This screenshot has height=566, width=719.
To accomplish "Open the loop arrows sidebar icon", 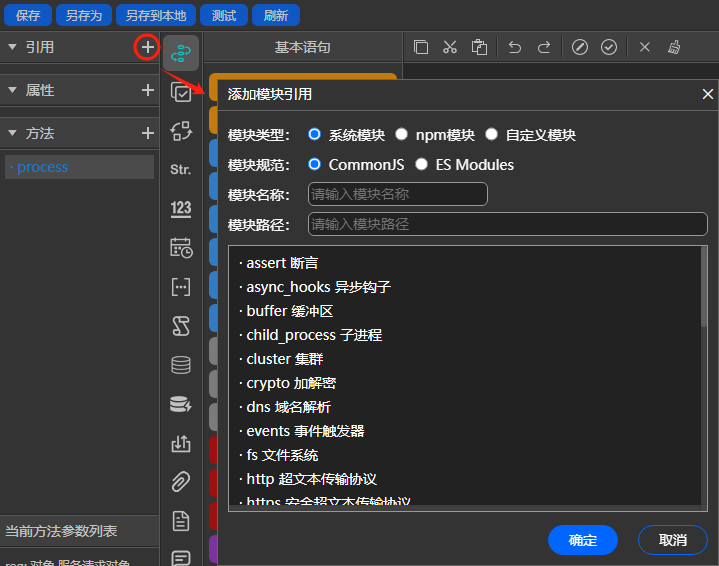I will [181, 131].
